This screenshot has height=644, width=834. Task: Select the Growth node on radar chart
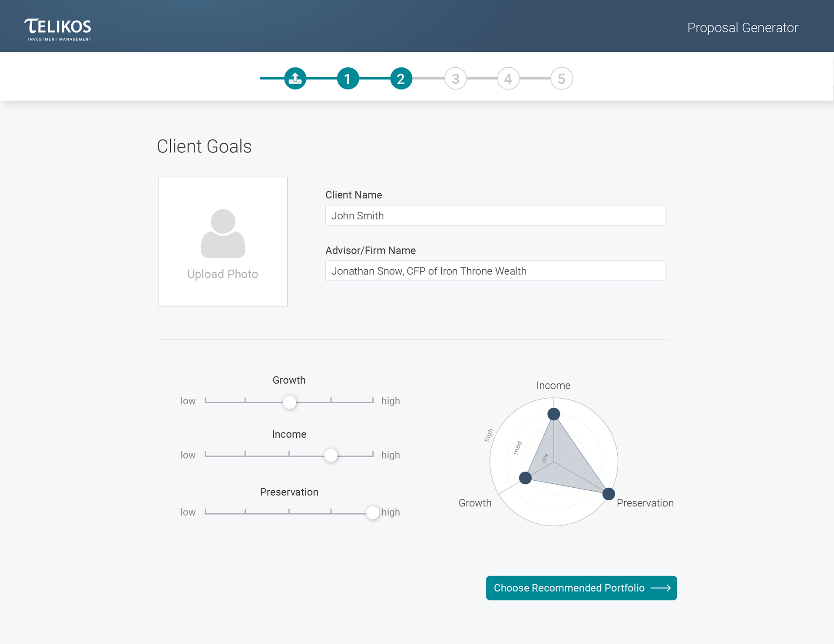tap(525, 478)
